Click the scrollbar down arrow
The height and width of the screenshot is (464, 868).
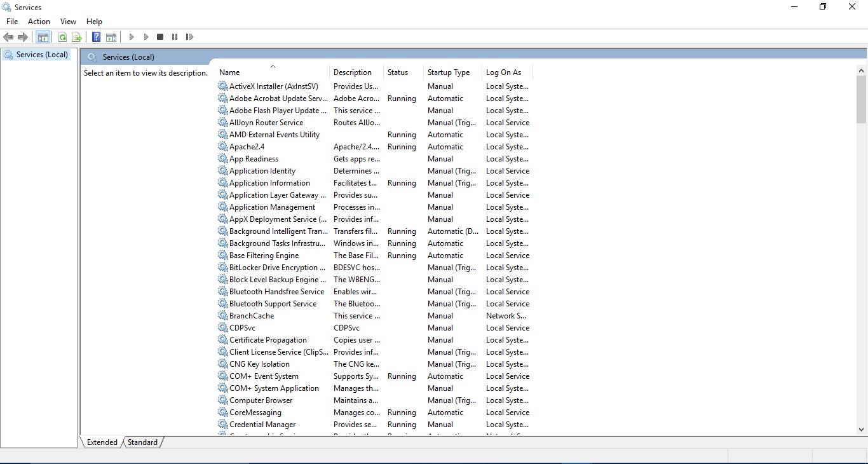(862, 429)
